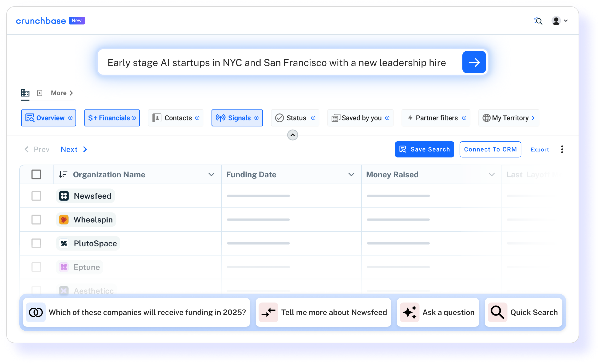Click the plus icon on Financials filter
Viewport: 600px width, 364px height.
click(x=134, y=118)
